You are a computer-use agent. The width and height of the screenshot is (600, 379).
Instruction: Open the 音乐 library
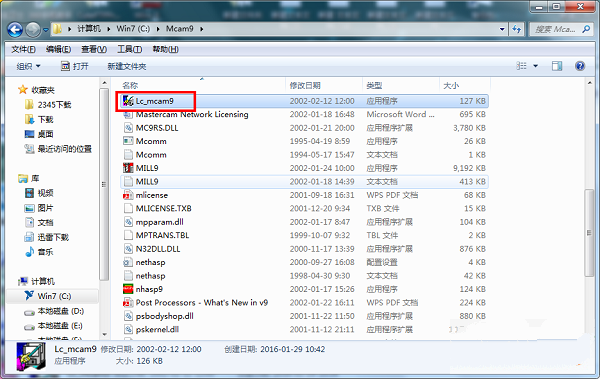coord(46,252)
